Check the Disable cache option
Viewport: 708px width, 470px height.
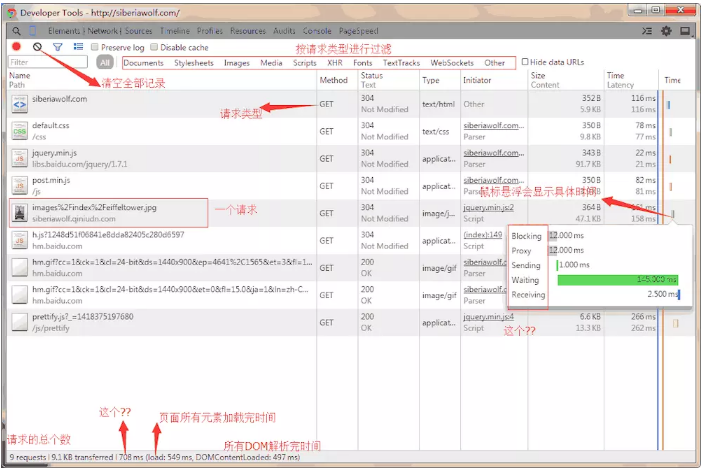tap(154, 47)
